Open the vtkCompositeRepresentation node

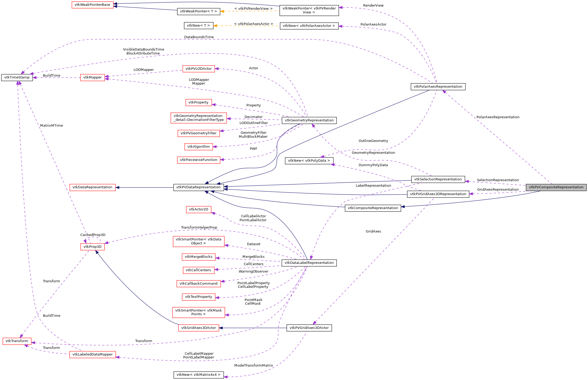[373, 208]
